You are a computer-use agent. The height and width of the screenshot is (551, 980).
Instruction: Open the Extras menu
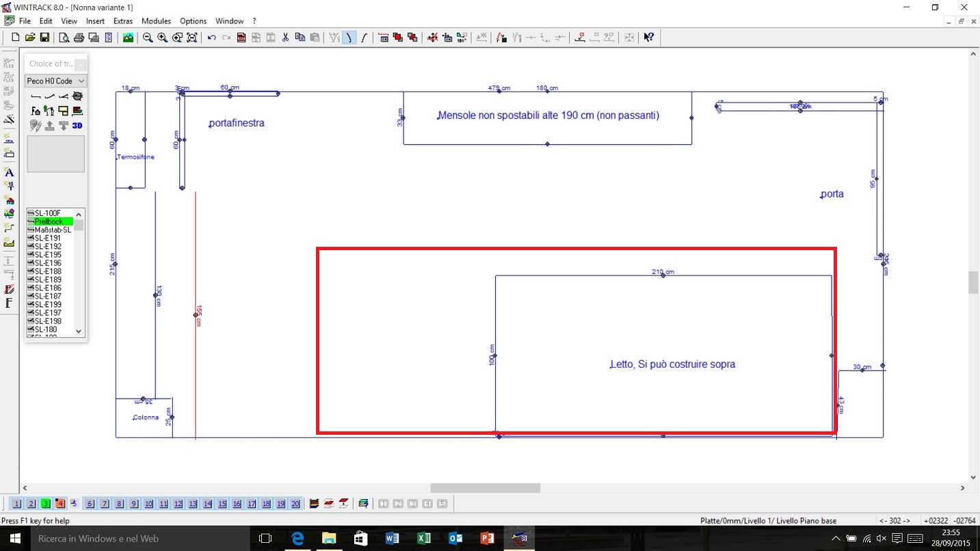click(x=123, y=21)
